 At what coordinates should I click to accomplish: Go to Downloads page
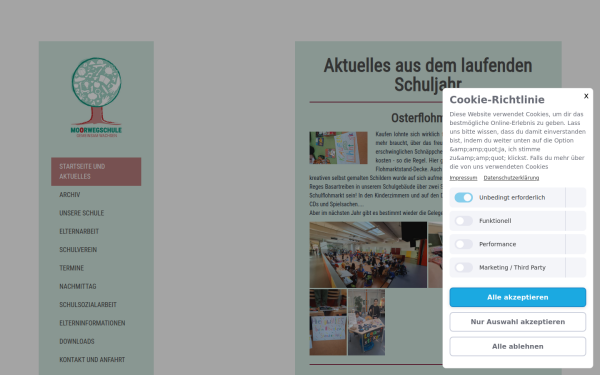coord(77,342)
